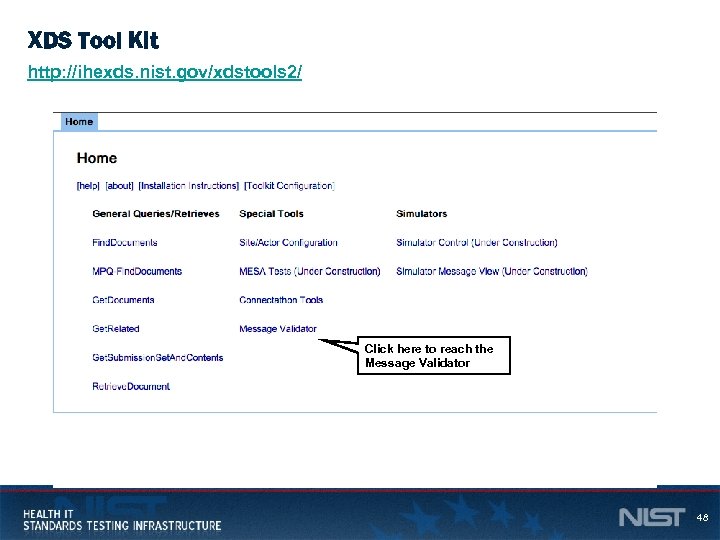The image size is (720, 540).
Task: Click the Special Tools heading
Action: pos(271,214)
